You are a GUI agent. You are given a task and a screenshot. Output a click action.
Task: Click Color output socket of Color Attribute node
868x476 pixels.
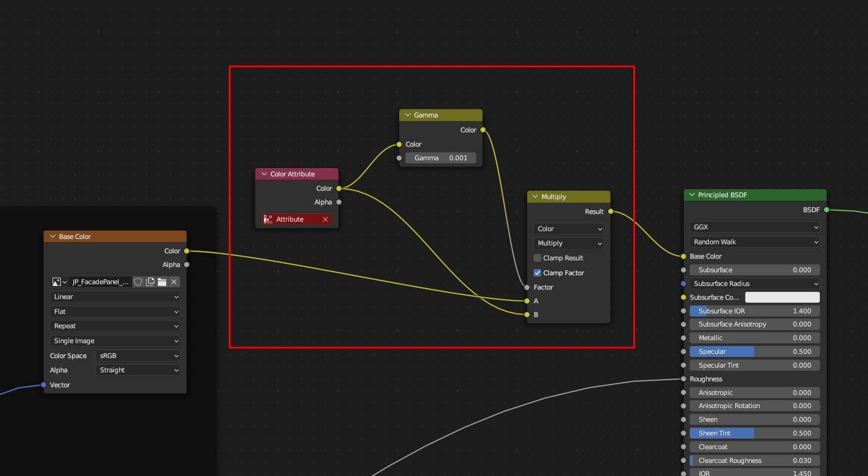[339, 188]
